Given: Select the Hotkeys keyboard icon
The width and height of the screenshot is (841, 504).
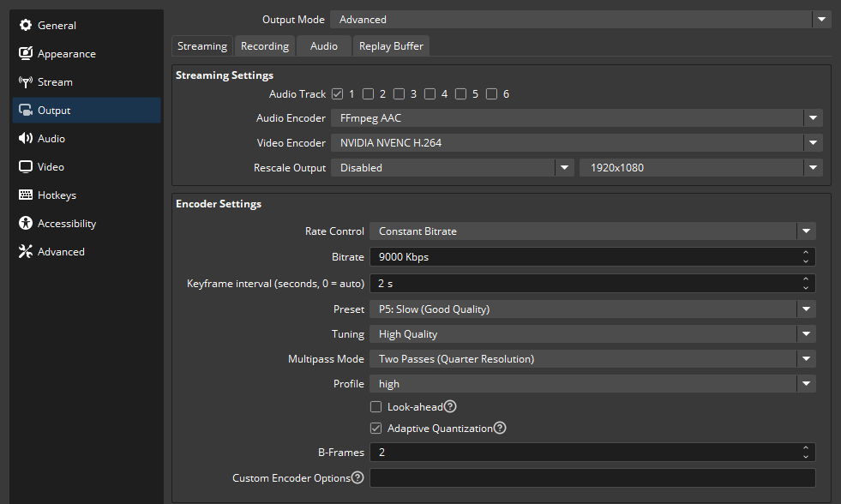Looking at the screenshot, I should (26, 195).
